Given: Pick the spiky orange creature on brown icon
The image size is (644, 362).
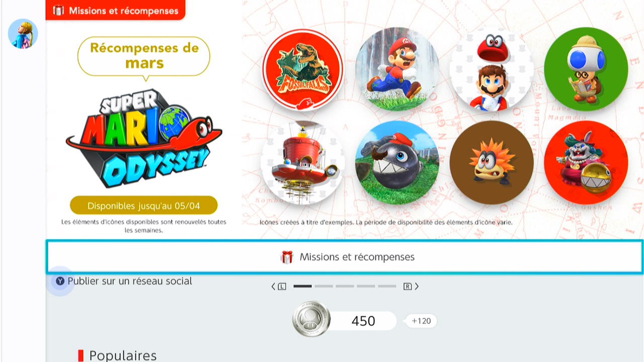Looking at the screenshot, I should tap(492, 162).
